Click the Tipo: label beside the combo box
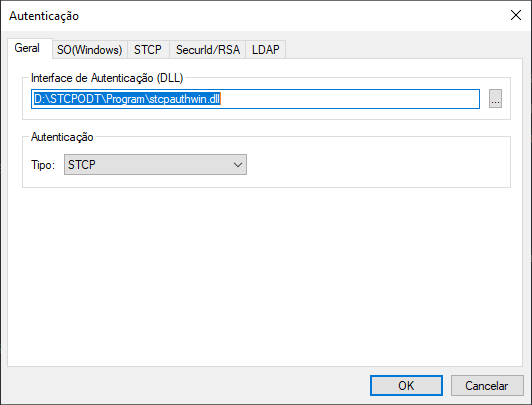This screenshot has height=405, width=532. coord(43,165)
